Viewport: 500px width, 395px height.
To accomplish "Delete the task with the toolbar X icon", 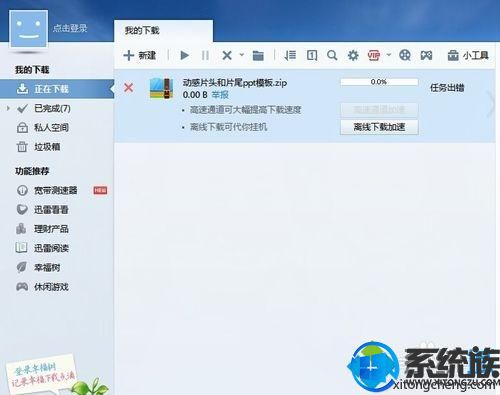I will [x=227, y=55].
